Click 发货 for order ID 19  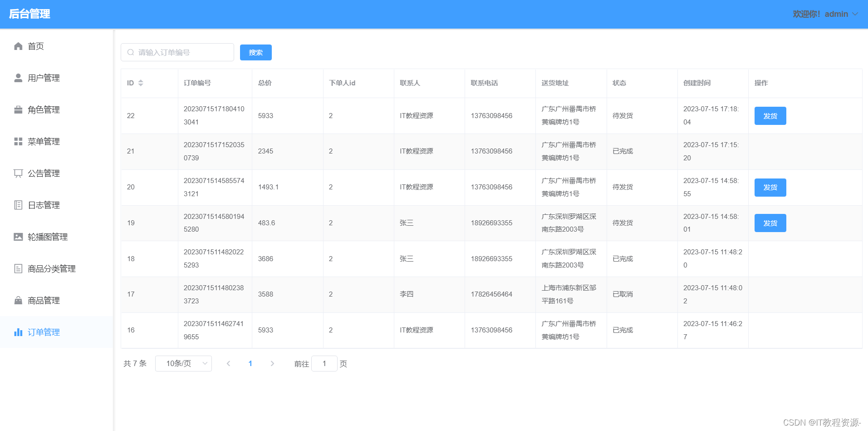pyautogui.click(x=770, y=223)
